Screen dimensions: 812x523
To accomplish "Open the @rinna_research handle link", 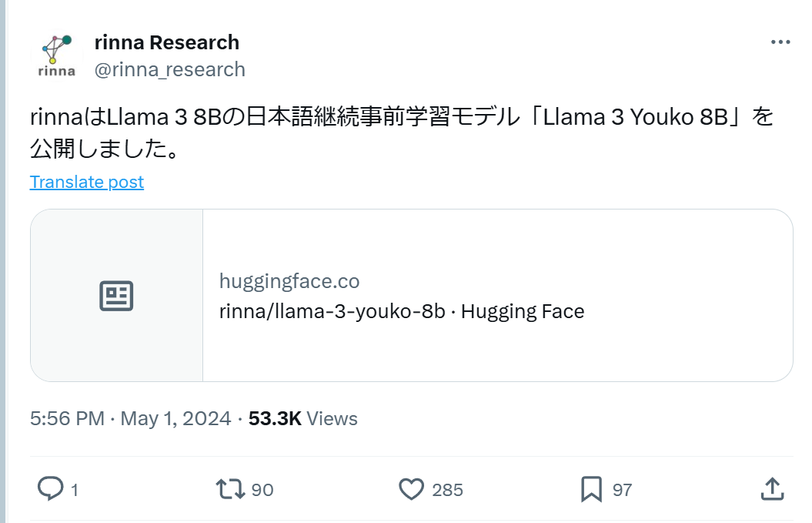I will [x=169, y=69].
